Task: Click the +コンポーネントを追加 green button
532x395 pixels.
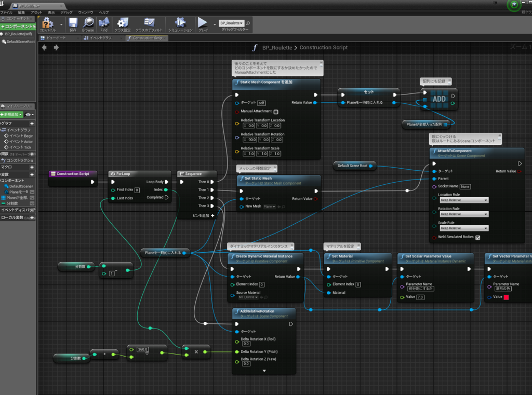Action: tap(18, 26)
